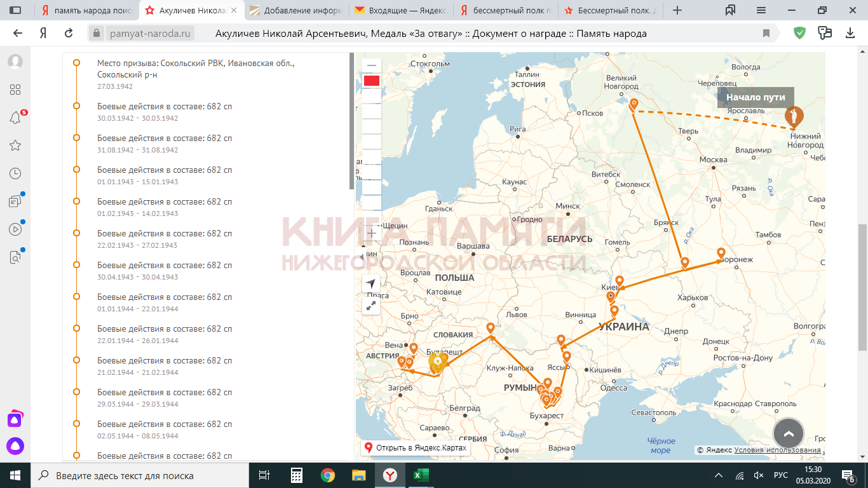The image size is (868, 488).
Task: Open 'Условия использования' link on map
Action: (777, 450)
